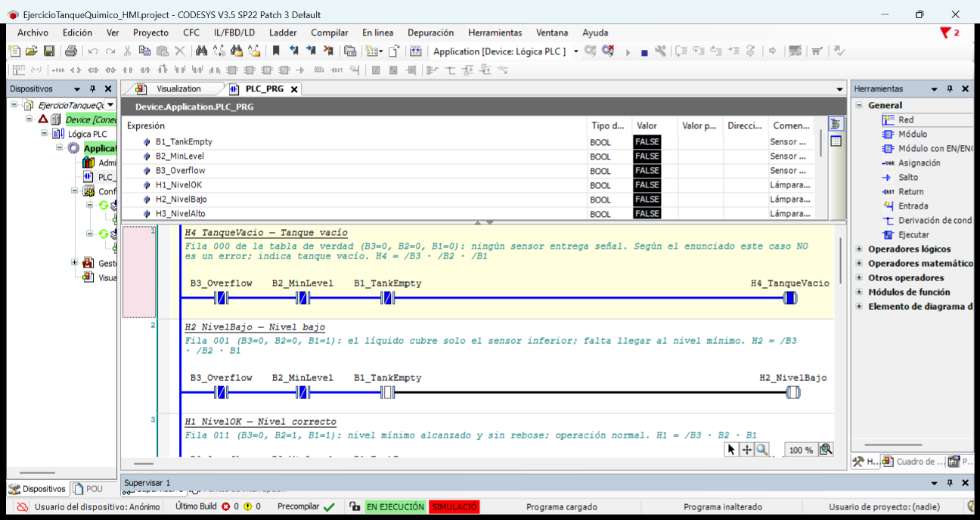Click the shopping cart store icon
The image size is (980, 520).
point(817,51)
